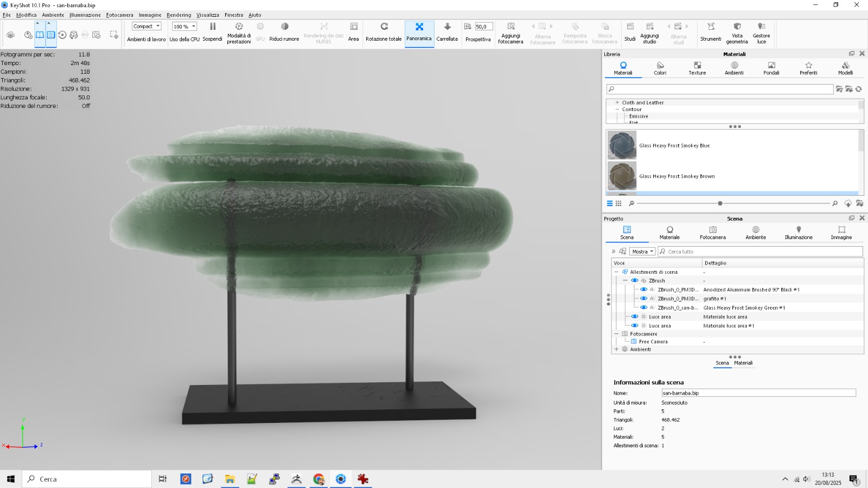The height and width of the screenshot is (488, 868).
Task: Switch to the Texture library tab
Action: pos(697,68)
